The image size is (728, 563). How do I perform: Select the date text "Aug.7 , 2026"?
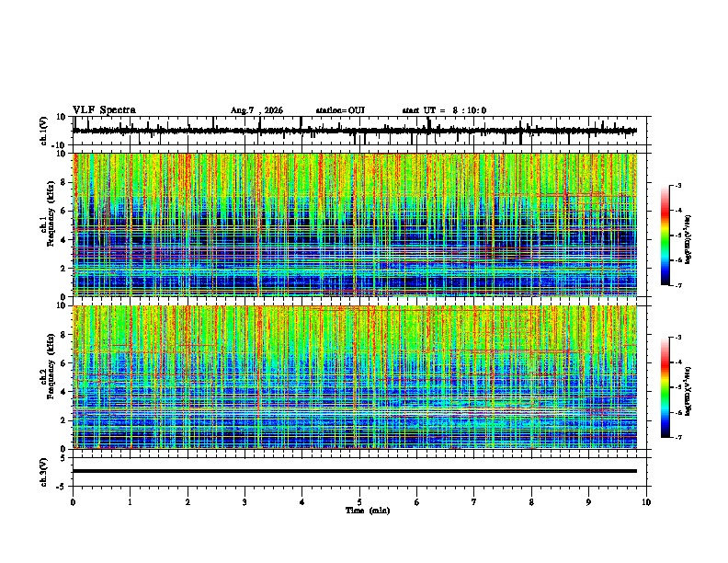pyautogui.click(x=256, y=110)
